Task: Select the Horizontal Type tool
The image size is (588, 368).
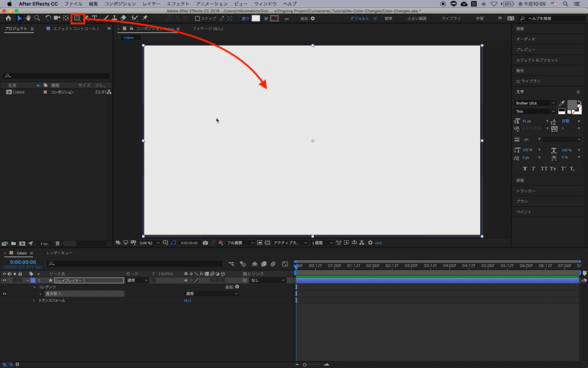Action: 95,18
